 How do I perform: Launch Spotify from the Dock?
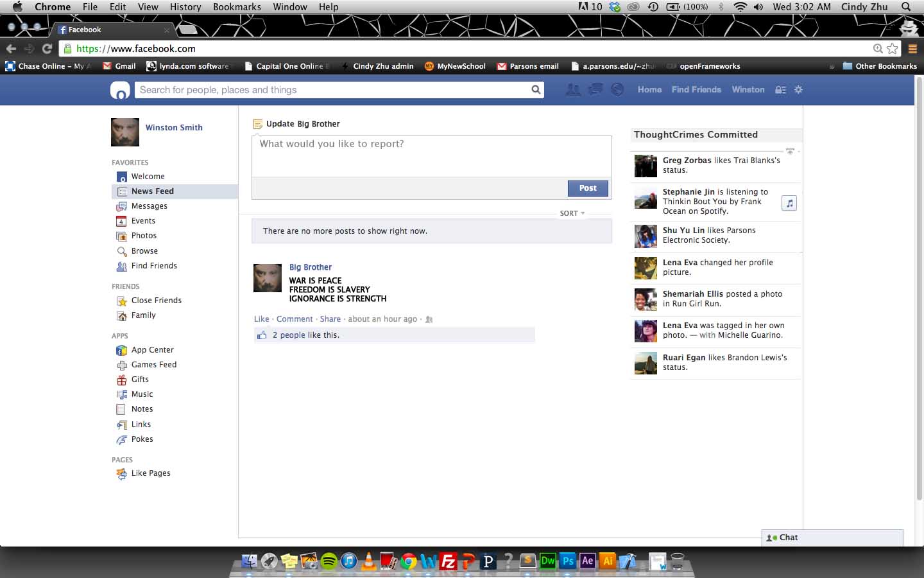coord(329,561)
